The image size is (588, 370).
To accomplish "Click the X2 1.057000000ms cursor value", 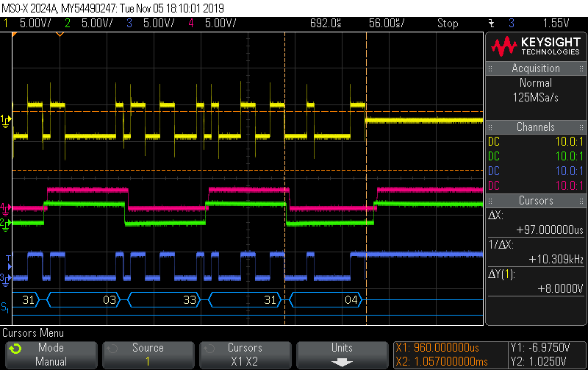I will point(442,362).
